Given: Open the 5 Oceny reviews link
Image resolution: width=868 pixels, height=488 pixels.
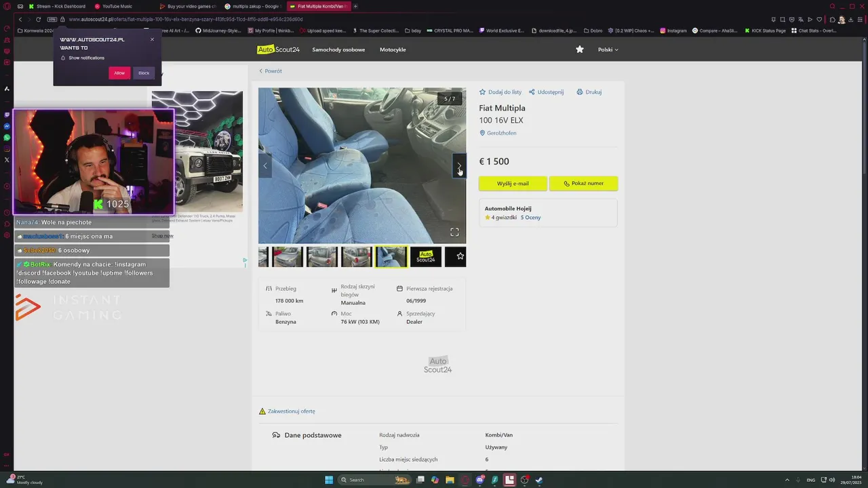Looking at the screenshot, I should tap(530, 218).
